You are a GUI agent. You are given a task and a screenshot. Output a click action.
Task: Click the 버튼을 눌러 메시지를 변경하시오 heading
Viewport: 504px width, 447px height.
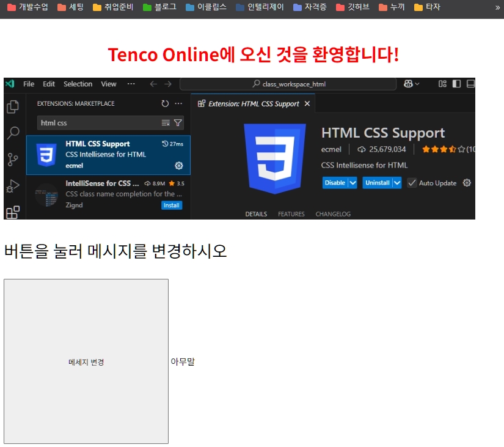pyautogui.click(x=115, y=251)
